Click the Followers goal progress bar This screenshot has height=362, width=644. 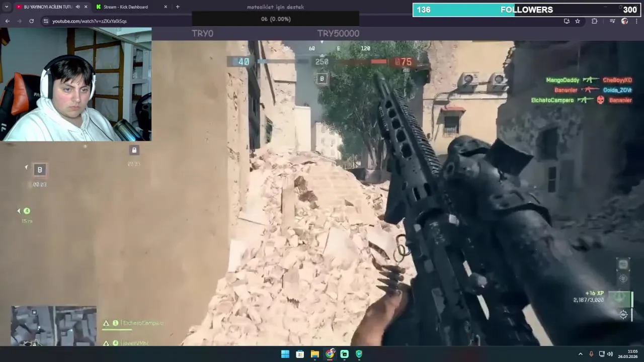527,10
